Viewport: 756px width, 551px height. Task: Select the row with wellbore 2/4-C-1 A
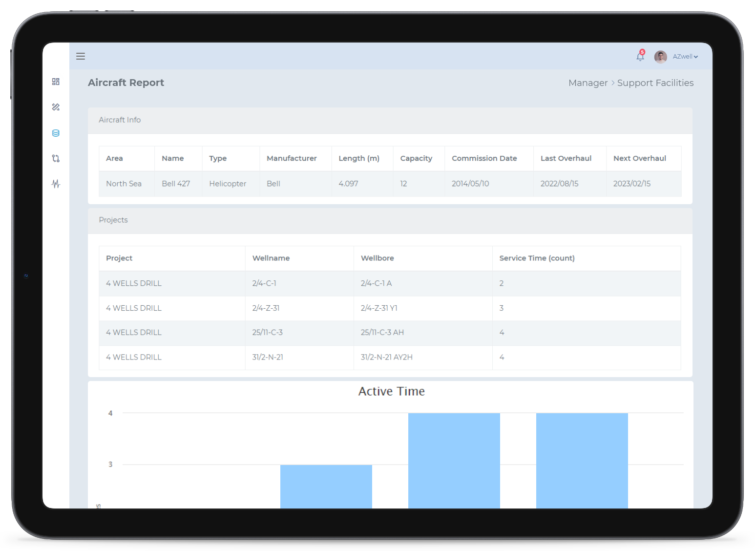click(x=376, y=283)
